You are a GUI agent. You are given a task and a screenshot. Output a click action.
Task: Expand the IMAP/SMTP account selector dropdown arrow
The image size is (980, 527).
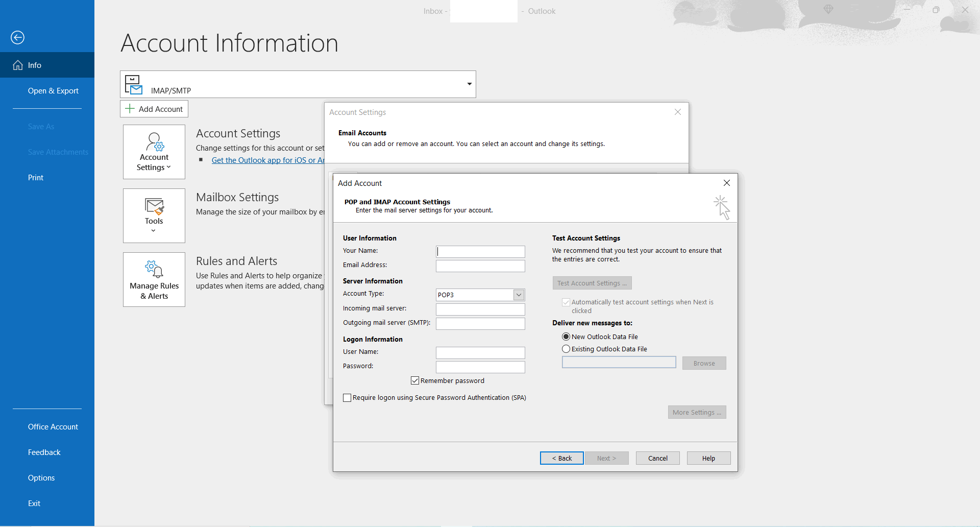coord(469,84)
